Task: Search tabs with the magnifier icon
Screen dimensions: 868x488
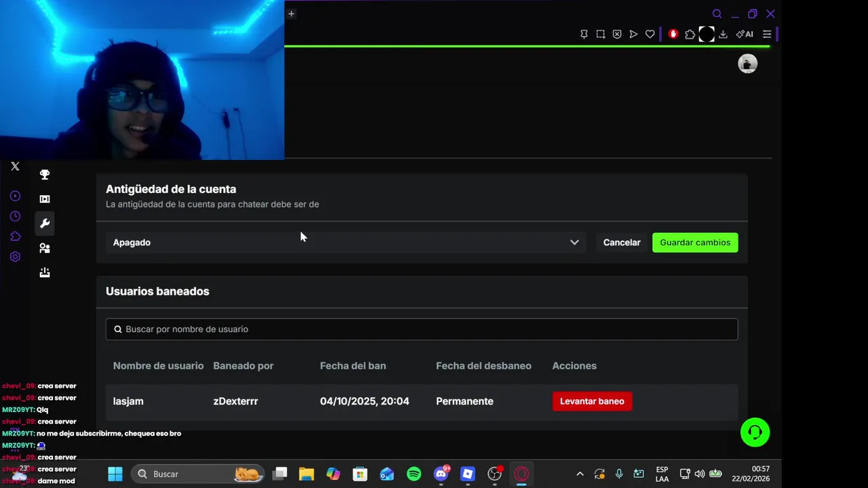Action: tap(717, 14)
